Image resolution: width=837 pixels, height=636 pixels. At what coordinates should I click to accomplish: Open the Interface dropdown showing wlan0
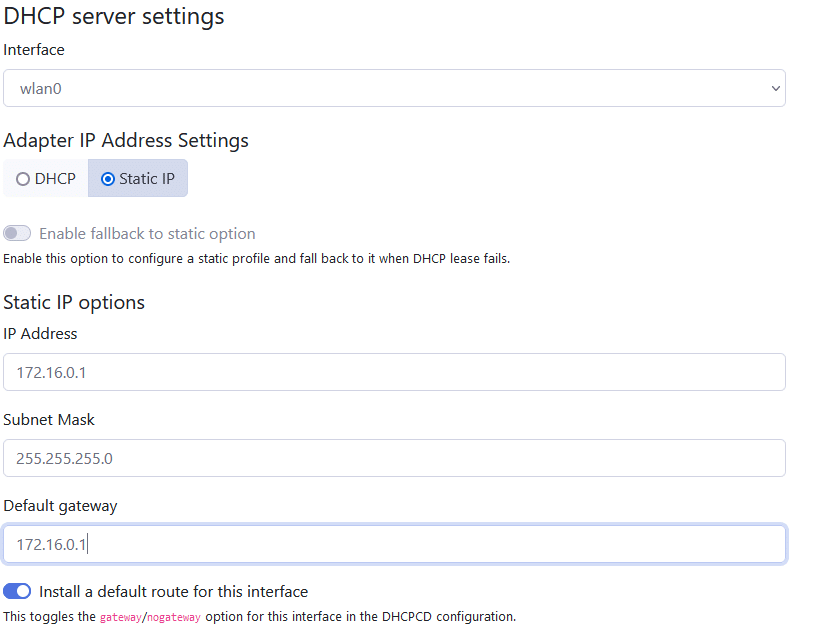point(393,88)
